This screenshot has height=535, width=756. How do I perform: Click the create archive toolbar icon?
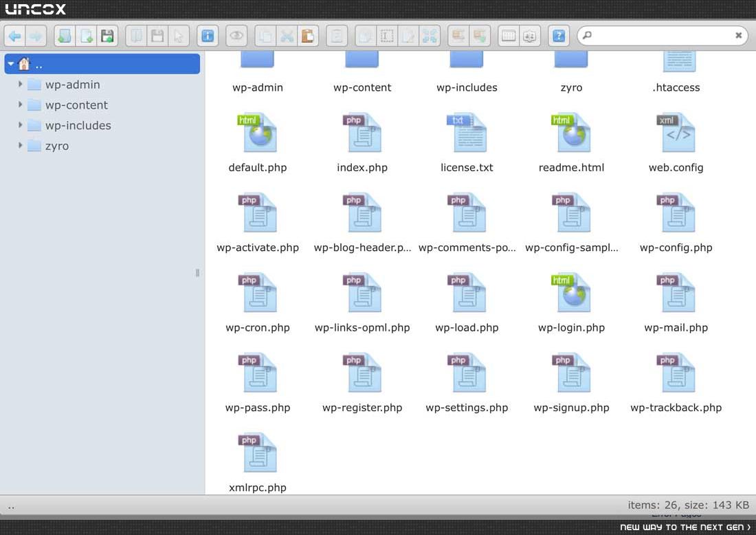(480, 36)
